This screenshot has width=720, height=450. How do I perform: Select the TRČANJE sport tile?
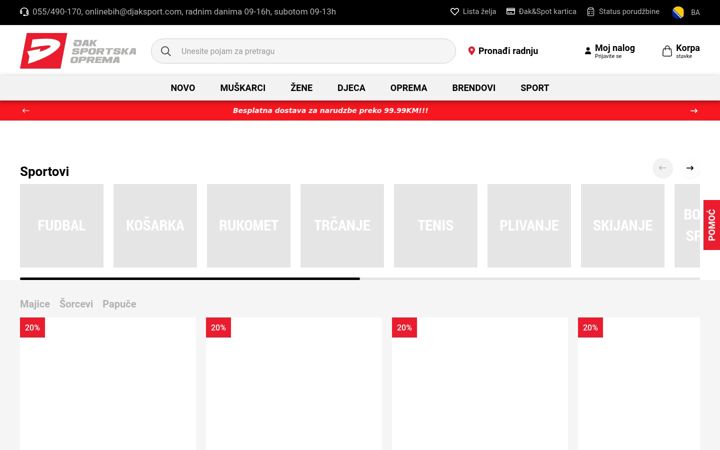(x=342, y=225)
